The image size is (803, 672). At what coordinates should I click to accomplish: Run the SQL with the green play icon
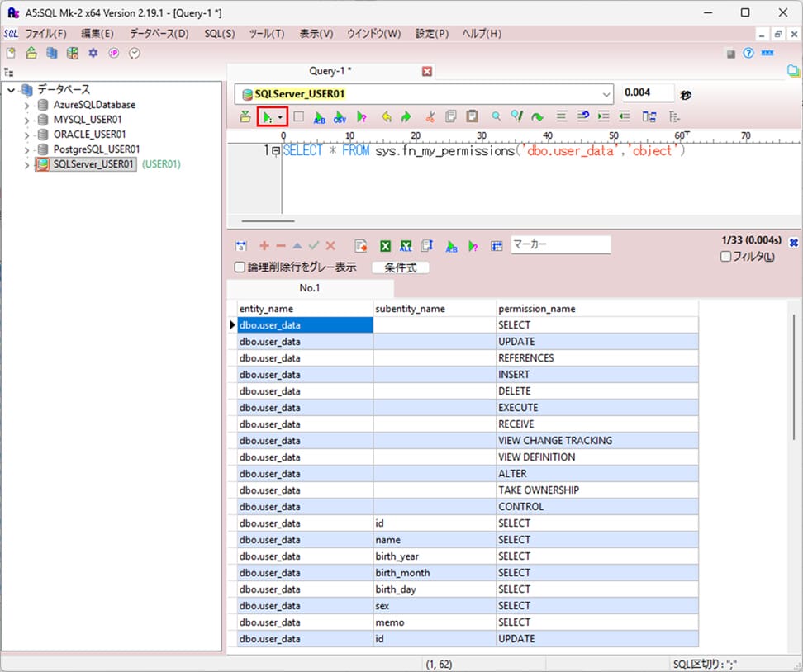click(267, 117)
